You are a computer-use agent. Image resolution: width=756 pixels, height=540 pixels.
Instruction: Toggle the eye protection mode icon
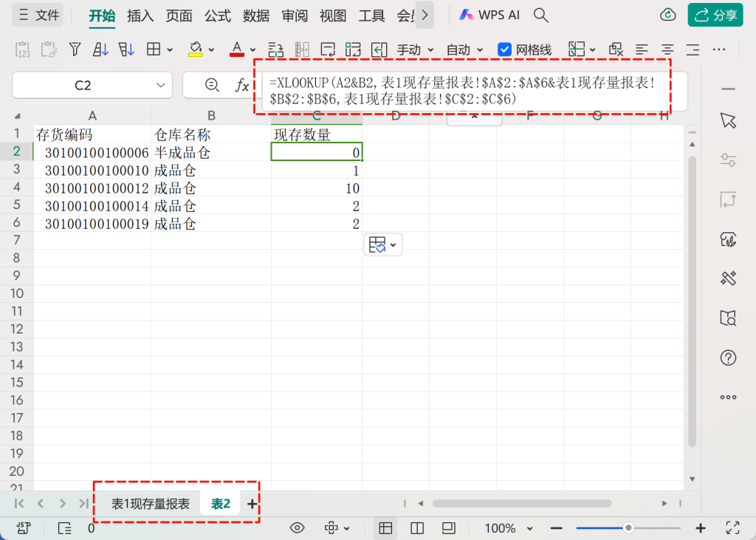[297, 528]
